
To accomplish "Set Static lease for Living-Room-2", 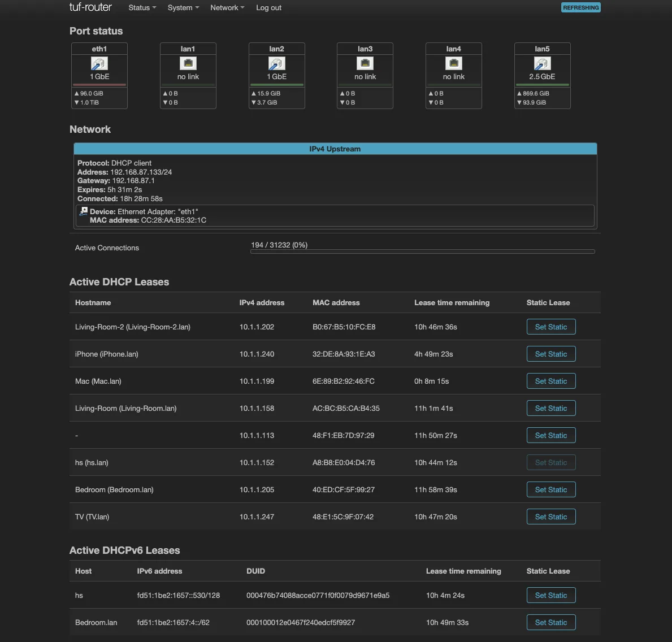I will (x=550, y=327).
